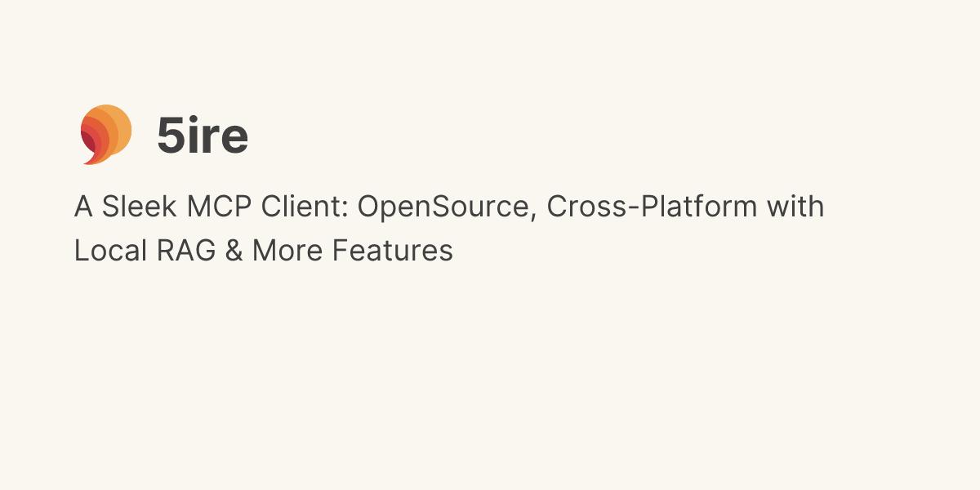The height and width of the screenshot is (490, 980).
Task: Click the 5ire speech-bubble logo icon
Action: click(105, 134)
